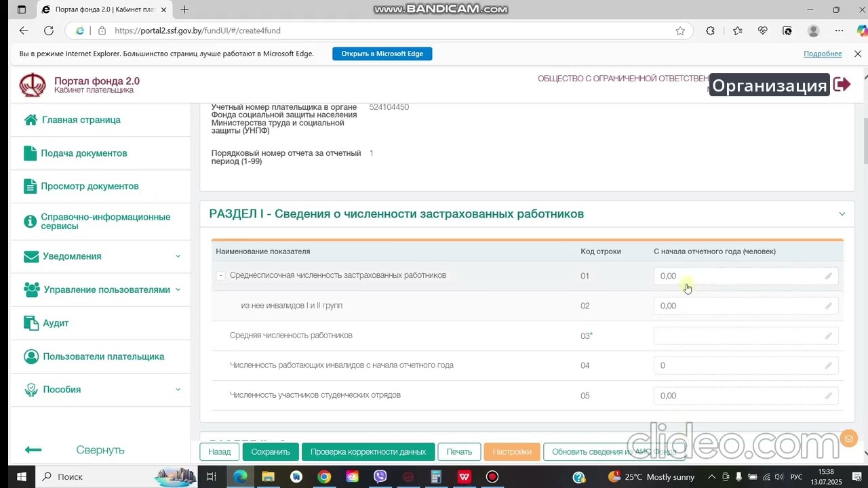Expand the Пособия menu chevron
Viewport: 868px width, 488px height.
tap(178, 390)
